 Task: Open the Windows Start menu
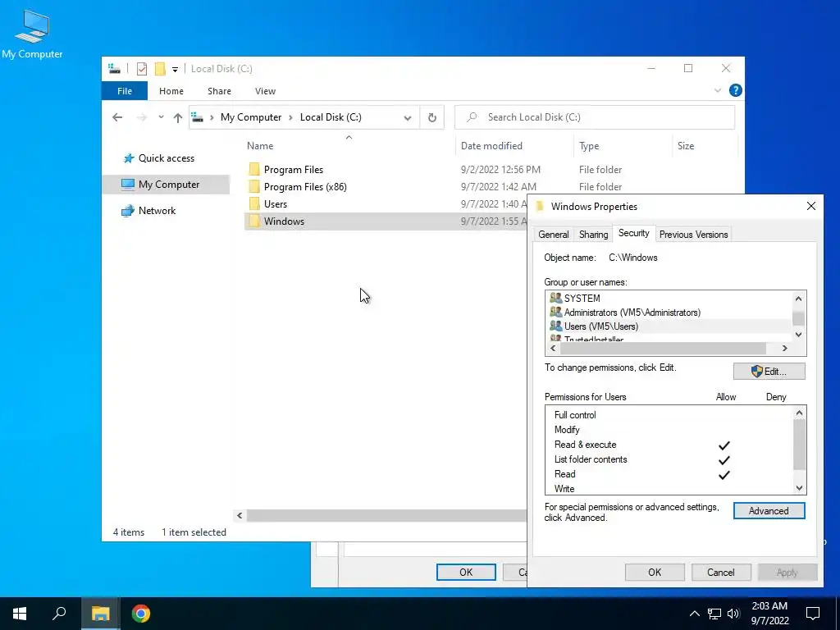click(x=20, y=614)
